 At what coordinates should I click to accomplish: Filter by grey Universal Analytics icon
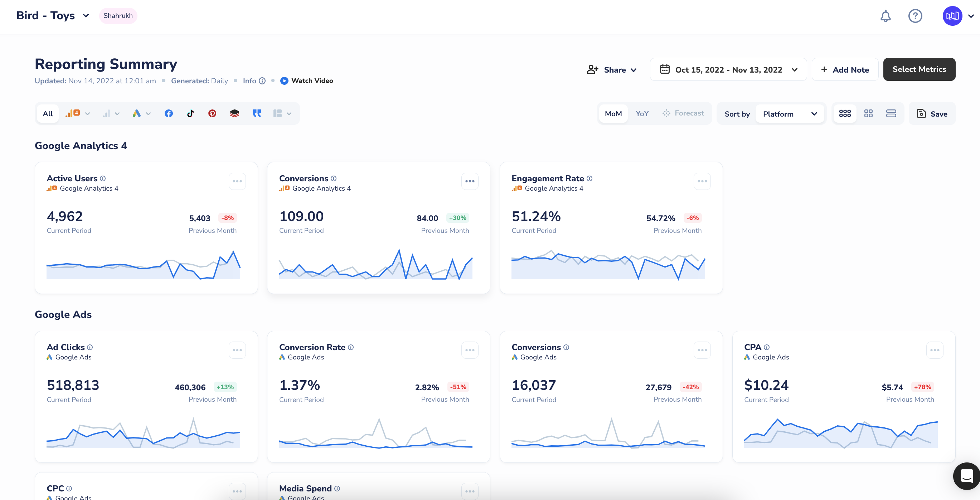(107, 113)
